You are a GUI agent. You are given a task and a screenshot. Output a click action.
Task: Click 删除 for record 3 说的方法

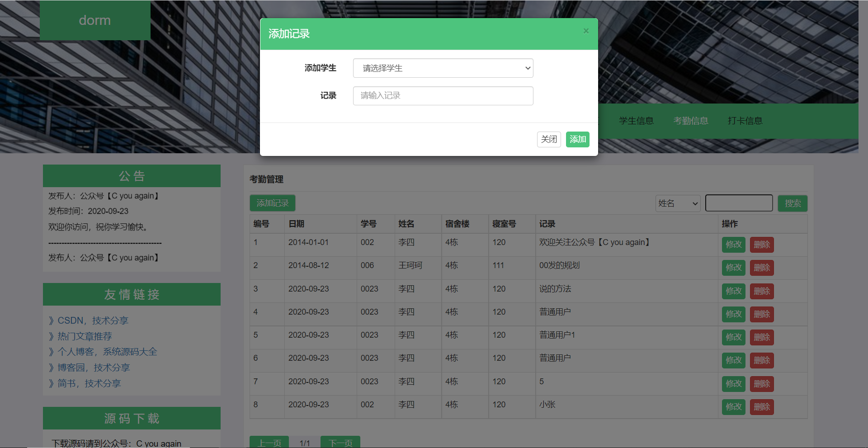pos(762,291)
